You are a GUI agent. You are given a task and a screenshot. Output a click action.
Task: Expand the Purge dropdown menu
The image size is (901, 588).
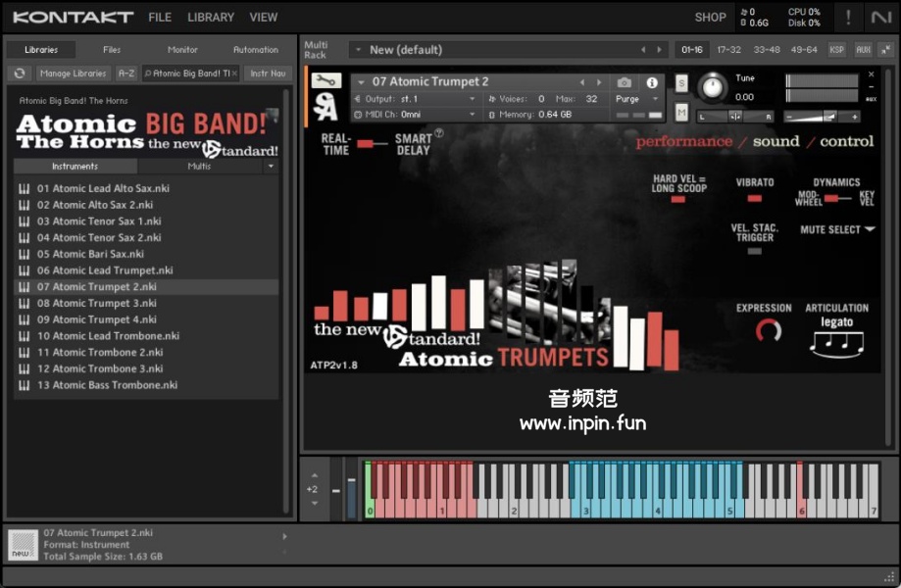[x=637, y=99]
